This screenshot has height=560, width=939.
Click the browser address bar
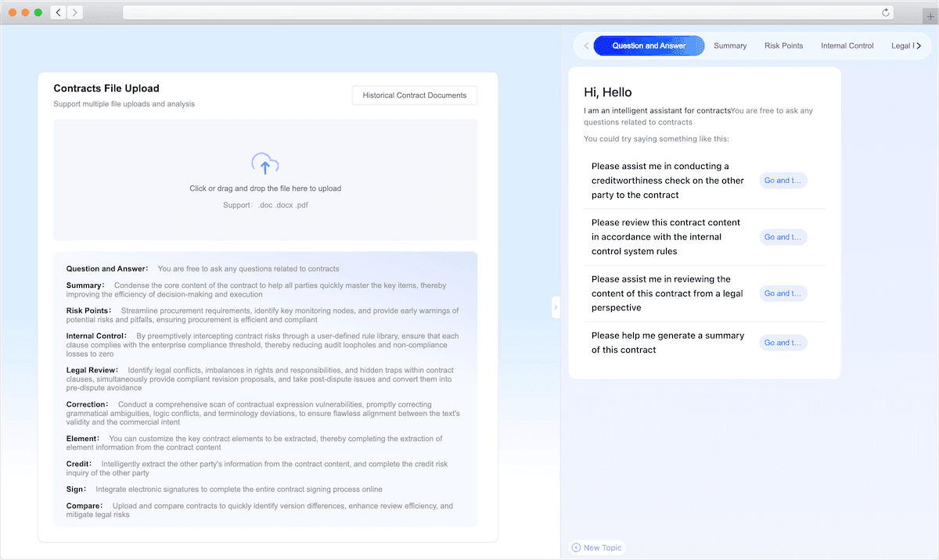point(509,13)
